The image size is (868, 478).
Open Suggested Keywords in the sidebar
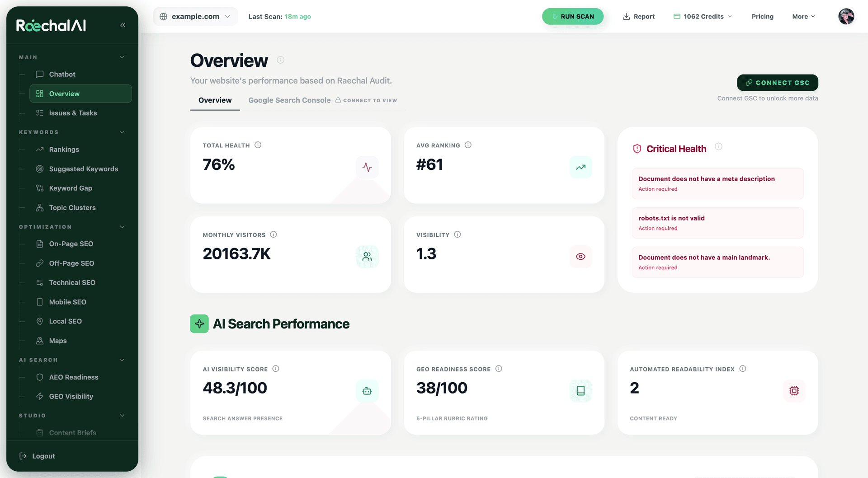[80, 169]
